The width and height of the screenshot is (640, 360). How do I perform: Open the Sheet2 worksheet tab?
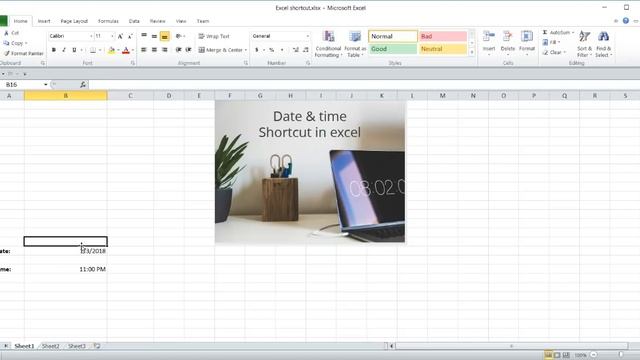(51, 346)
